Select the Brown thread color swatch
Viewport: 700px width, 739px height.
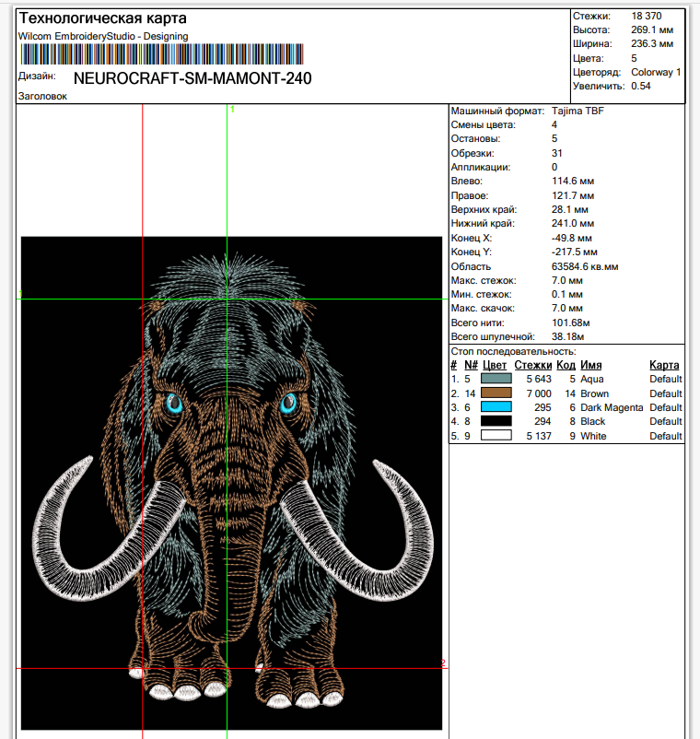coord(496,393)
